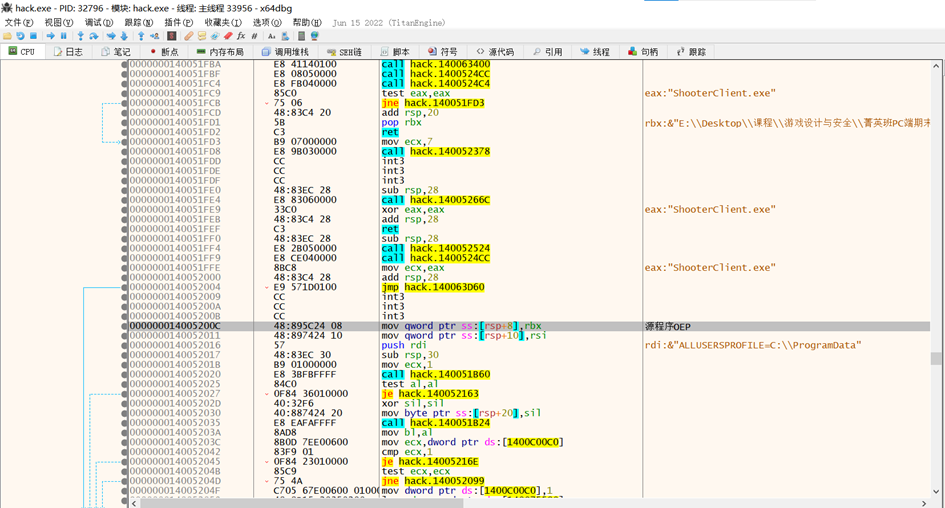Pause execution using the toolbar icon

click(x=64, y=36)
